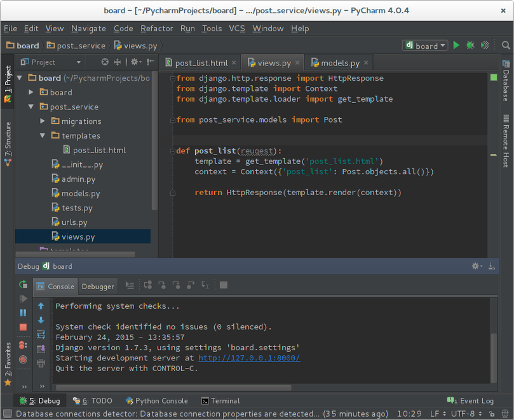Run the board configuration with green play button
514x420 pixels.
click(x=456, y=45)
